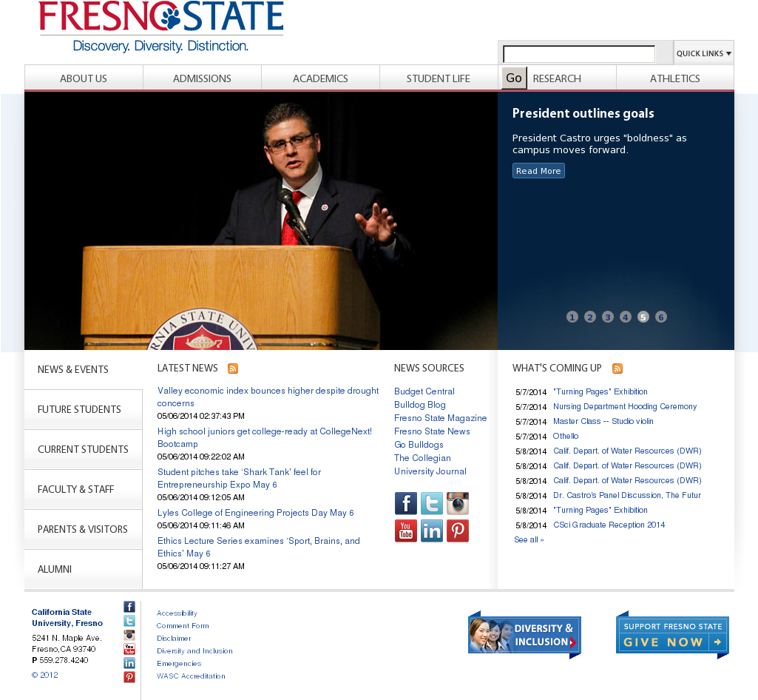The image size is (758, 700).
Task: Expand the Quick Links dropdown
Action: [x=703, y=53]
